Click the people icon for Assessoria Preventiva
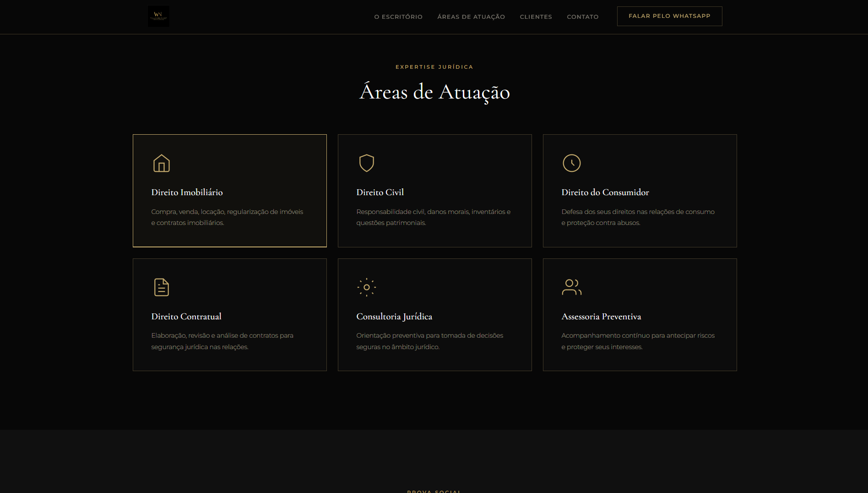The width and height of the screenshot is (868, 493). (x=572, y=287)
